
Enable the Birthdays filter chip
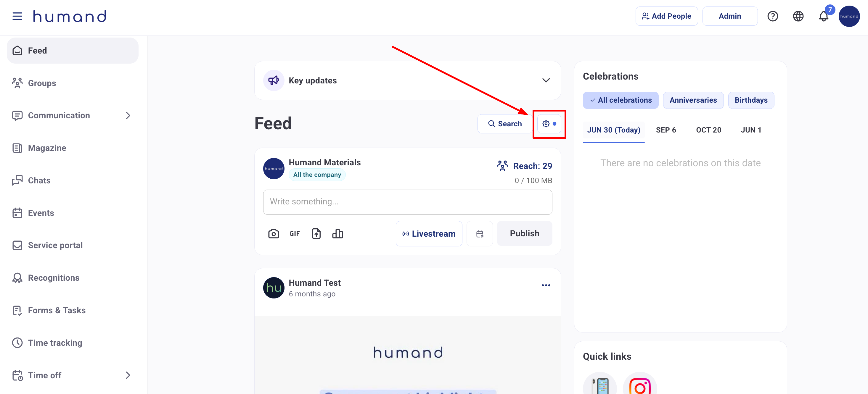(x=751, y=100)
